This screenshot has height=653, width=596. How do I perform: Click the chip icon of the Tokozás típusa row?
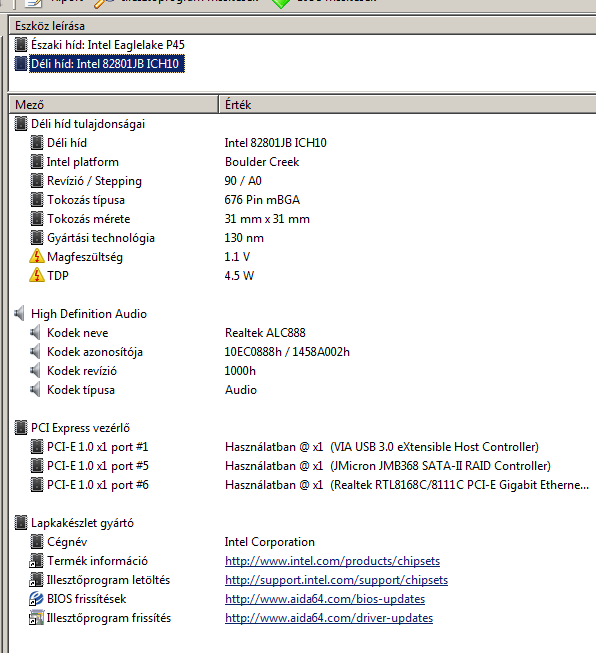[37, 199]
